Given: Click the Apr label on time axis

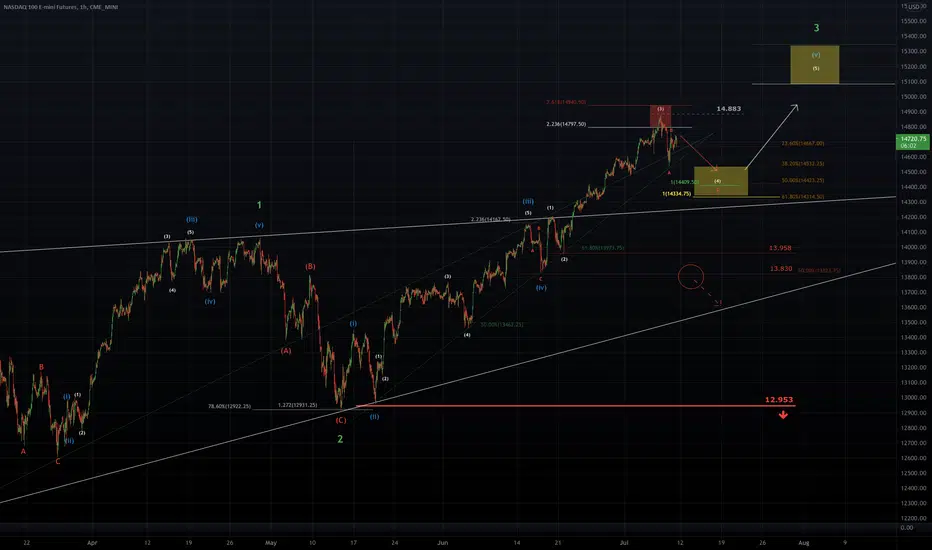Looking at the screenshot, I should click(92, 542).
